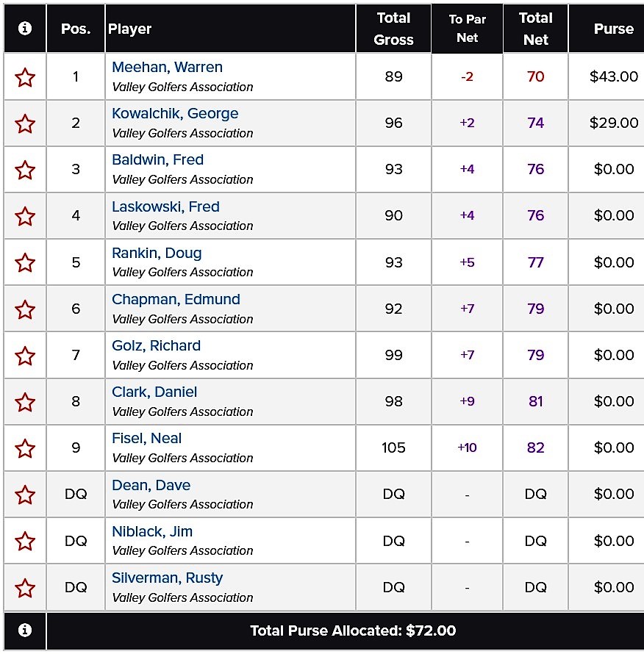The height and width of the screenshot is (654, 644).
Task: Click the Purse column header
Action: click(613, 29)
